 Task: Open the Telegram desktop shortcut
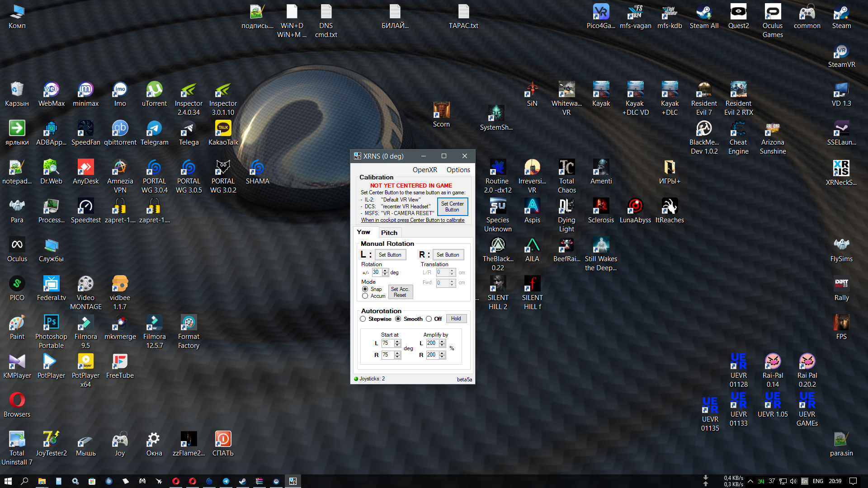(x=154, y=133)
